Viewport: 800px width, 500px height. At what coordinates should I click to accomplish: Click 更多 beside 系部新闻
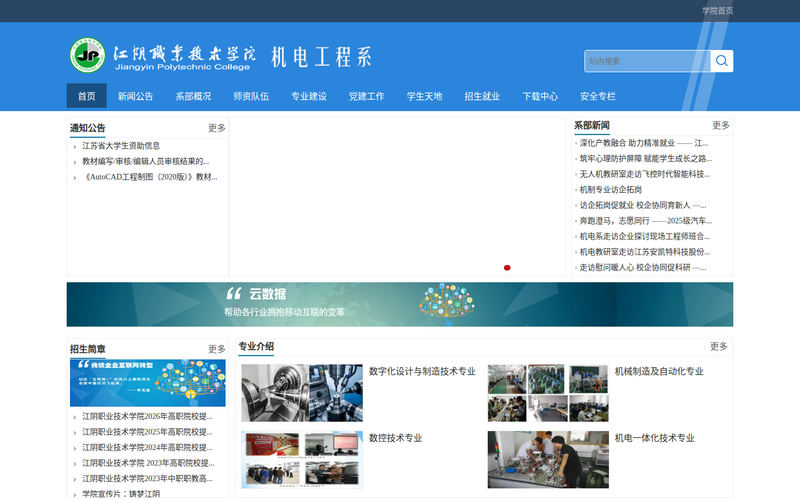point(720,125)
